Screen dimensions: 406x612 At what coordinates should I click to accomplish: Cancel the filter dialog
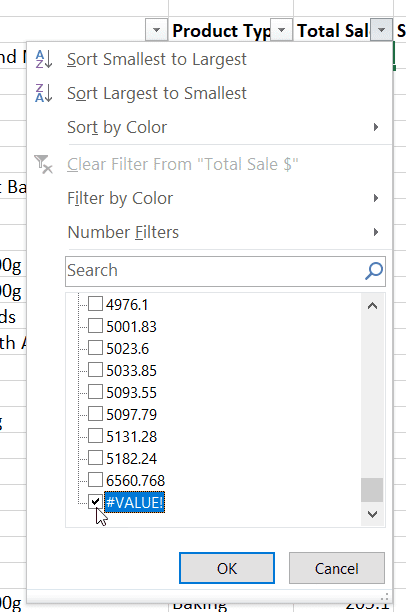[337, 568]
